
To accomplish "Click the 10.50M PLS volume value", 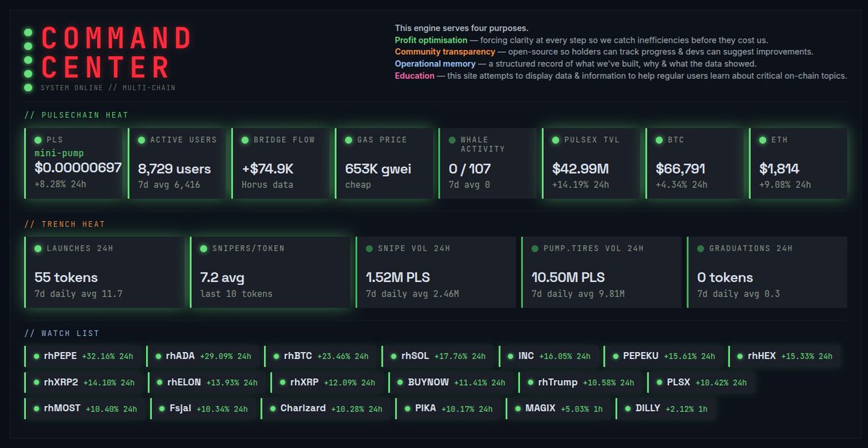I will 568,277.
